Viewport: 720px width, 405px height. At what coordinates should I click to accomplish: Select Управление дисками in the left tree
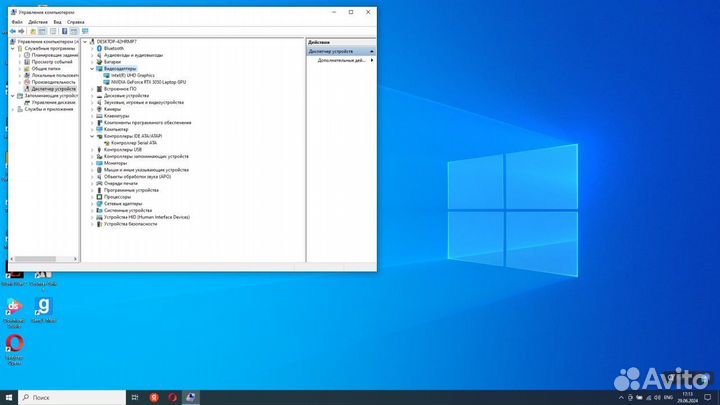tap(54, 102)
